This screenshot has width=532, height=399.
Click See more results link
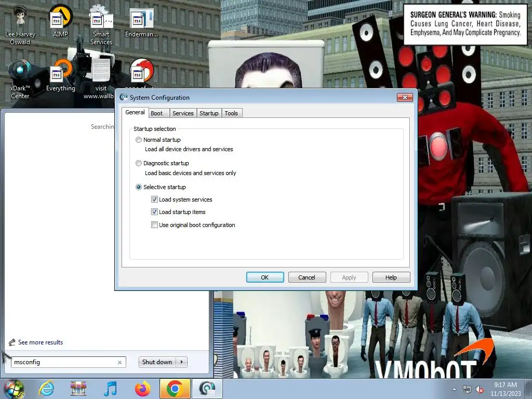(x=41, y=342)
